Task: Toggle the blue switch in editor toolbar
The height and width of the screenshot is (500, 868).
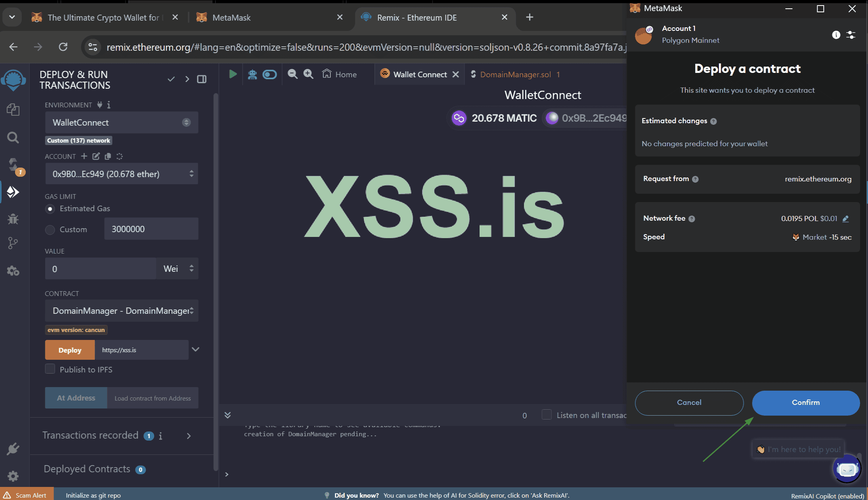Action: tap(270, 74)
